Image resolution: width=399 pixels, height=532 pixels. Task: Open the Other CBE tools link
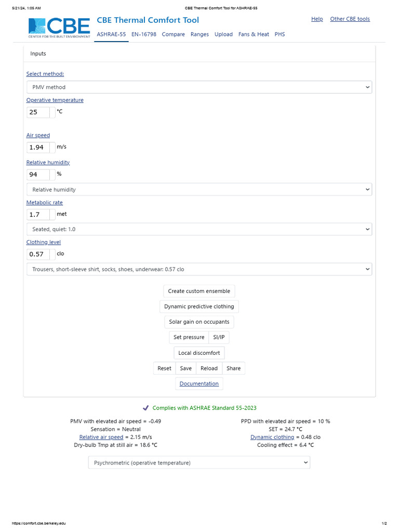pyautogui.click(x=350, y=19)
